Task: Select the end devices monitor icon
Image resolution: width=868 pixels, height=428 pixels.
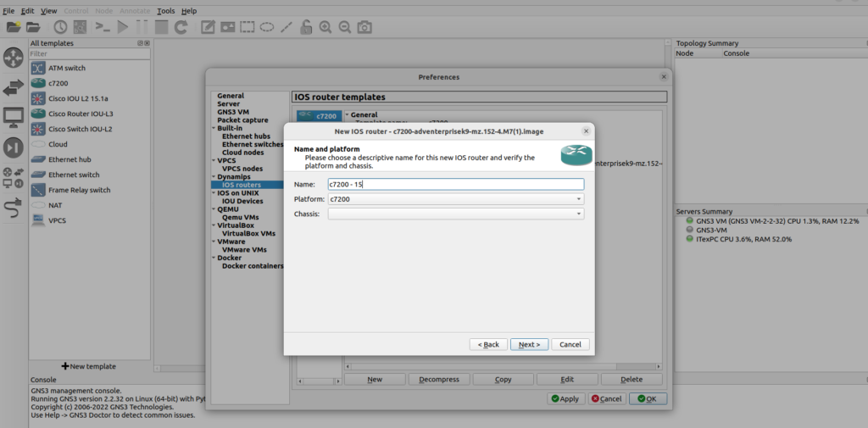Action: click(x=14, y=117)
